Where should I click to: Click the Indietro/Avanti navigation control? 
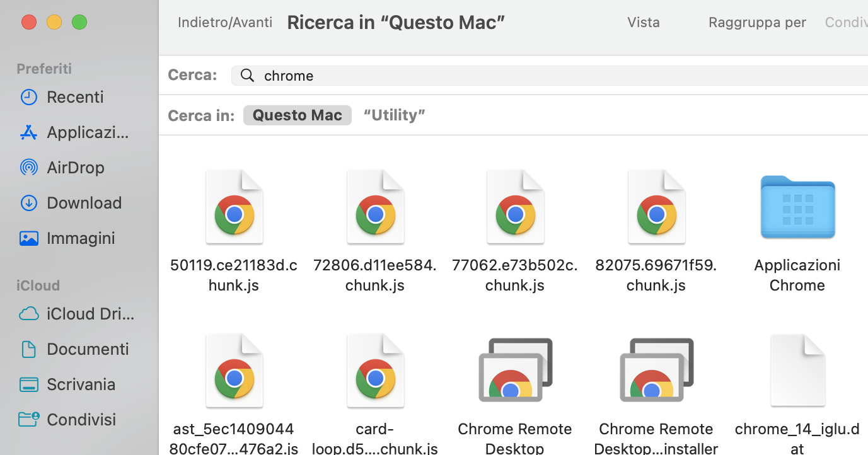224,22
